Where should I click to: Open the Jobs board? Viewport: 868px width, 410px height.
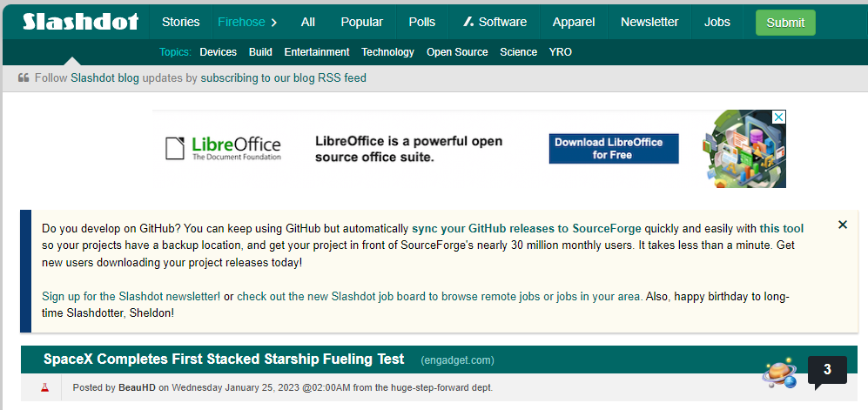click(x=717, y=22)
